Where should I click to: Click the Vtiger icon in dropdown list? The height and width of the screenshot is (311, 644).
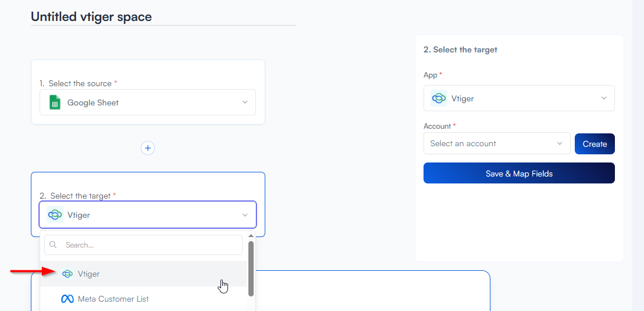point(67,274)
